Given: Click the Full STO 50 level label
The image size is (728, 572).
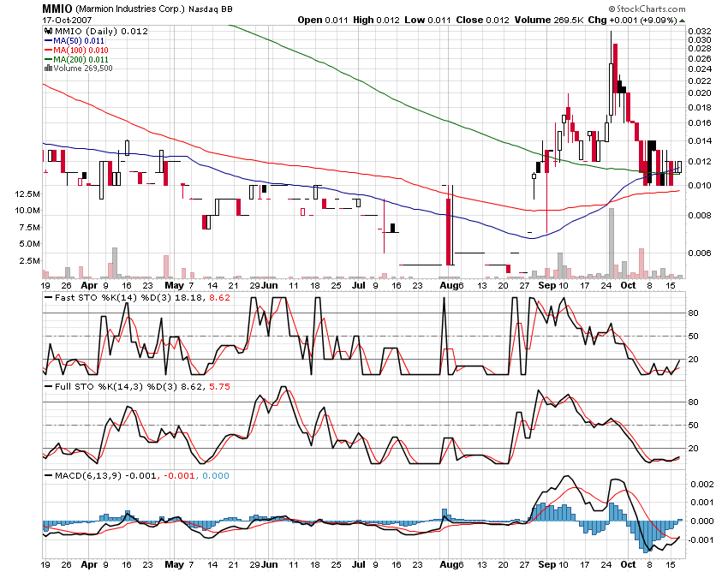Looking at the screenshot, I should [x=693, y=426].
